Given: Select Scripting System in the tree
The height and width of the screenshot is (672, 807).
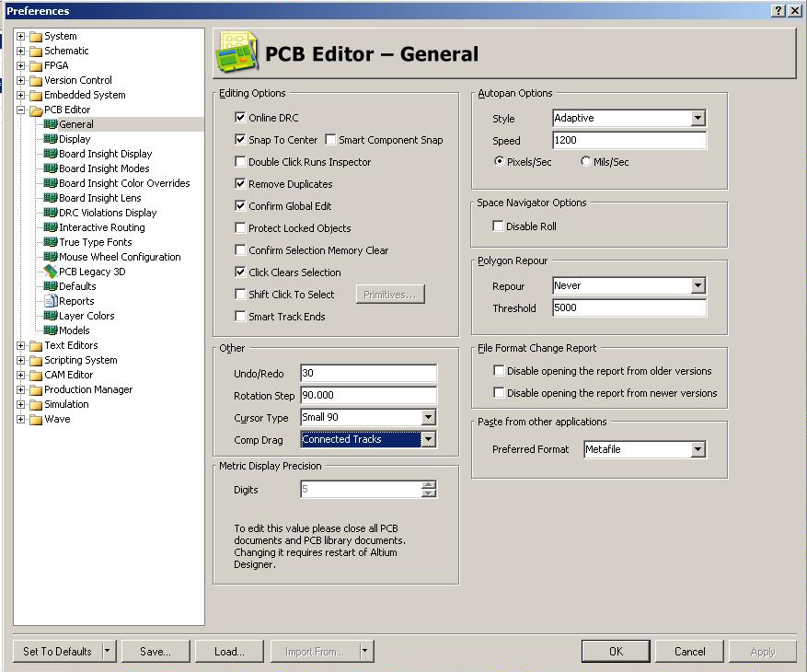Looking at the screenshot, I should click(81, 360).
